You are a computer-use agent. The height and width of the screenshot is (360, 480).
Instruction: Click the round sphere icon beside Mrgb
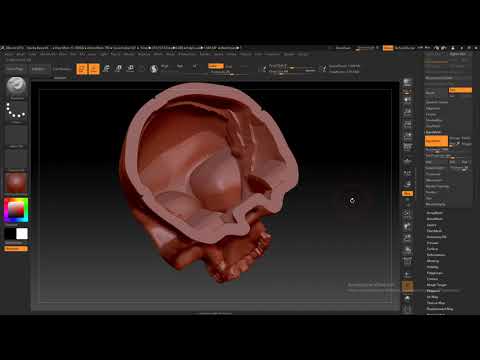pos(154,69)
